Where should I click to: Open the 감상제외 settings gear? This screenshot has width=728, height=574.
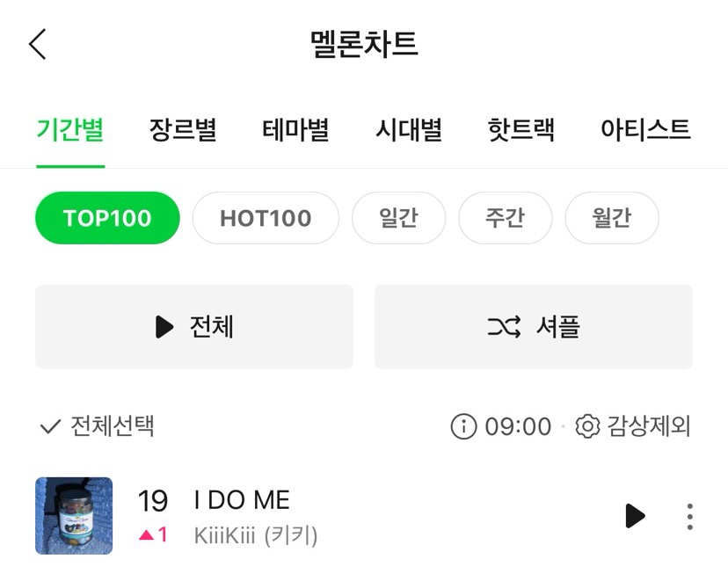coord(586,427)
